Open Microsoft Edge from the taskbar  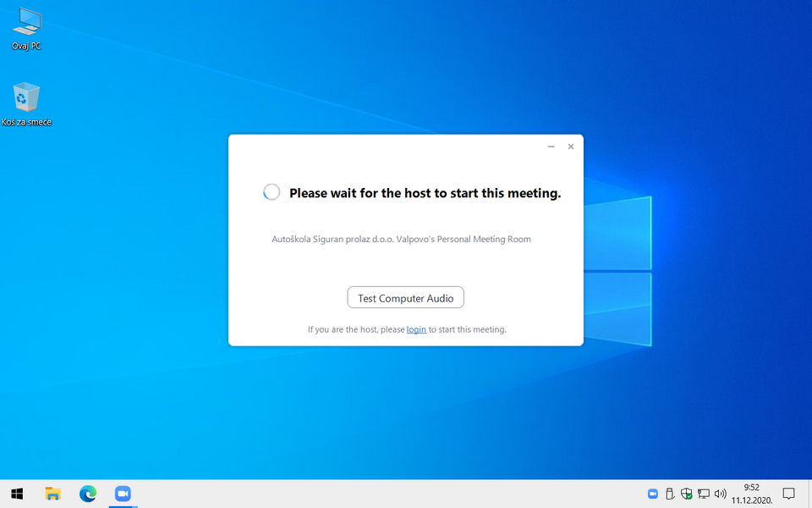point(88,494)
